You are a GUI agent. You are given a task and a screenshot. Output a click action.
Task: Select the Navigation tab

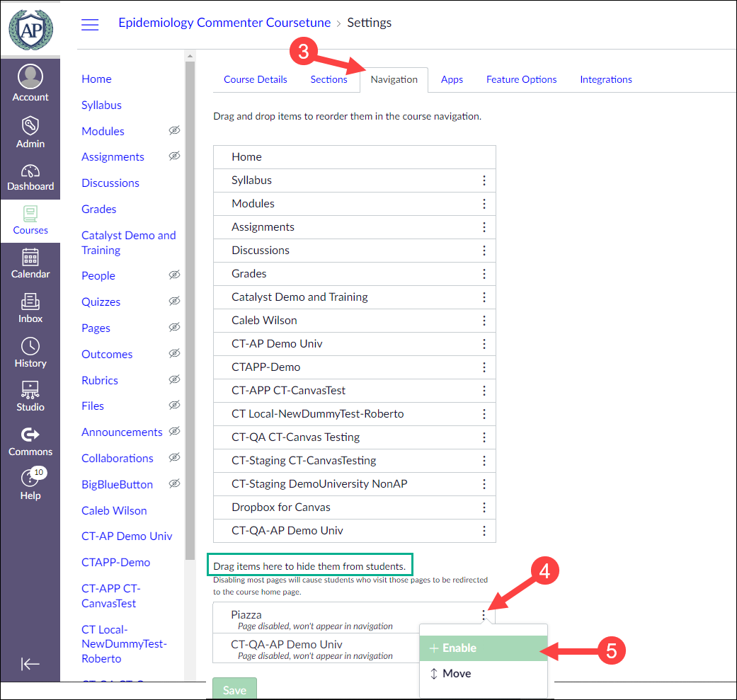tap(394, 79)
